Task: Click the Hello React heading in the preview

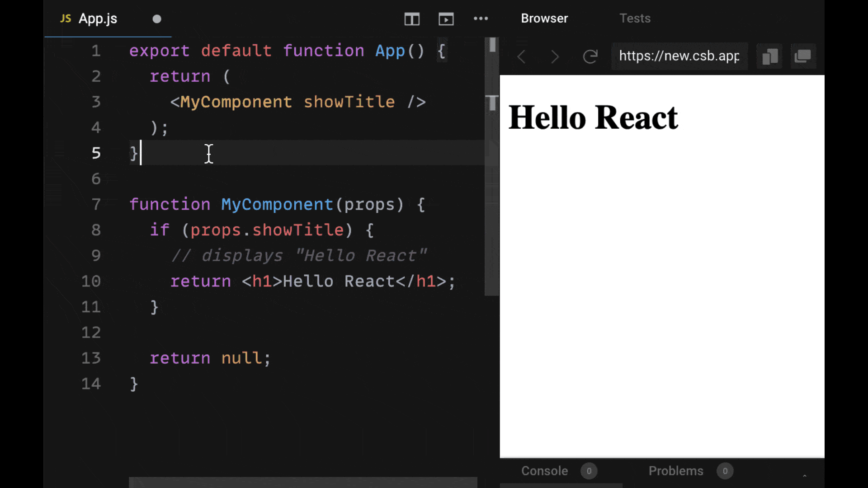Action: click(x=593, y=117)
